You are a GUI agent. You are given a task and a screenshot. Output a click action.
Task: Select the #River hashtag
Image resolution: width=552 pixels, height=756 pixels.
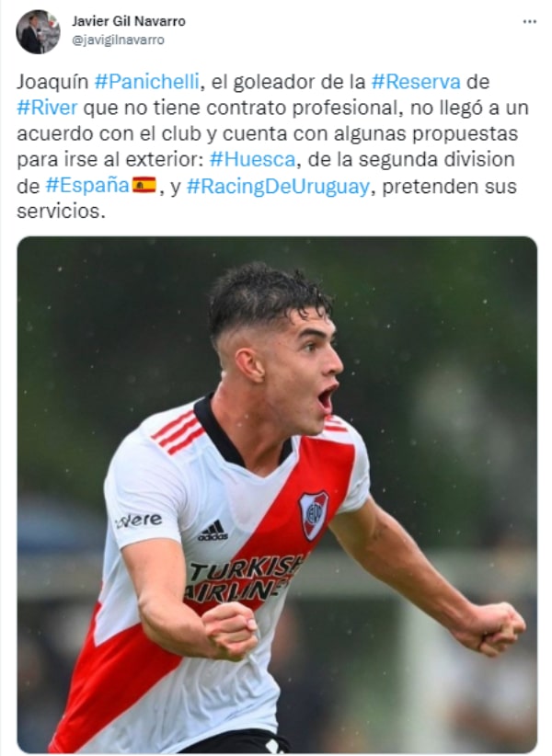[47, 108]
